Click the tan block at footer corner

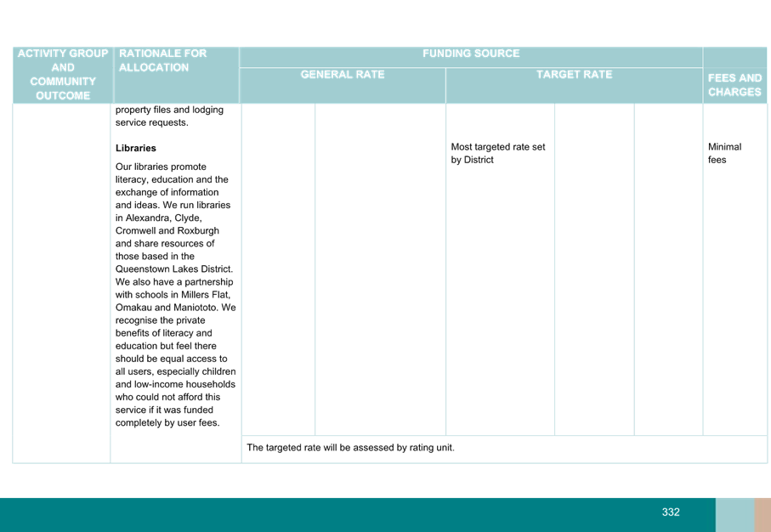coord(762,515)
